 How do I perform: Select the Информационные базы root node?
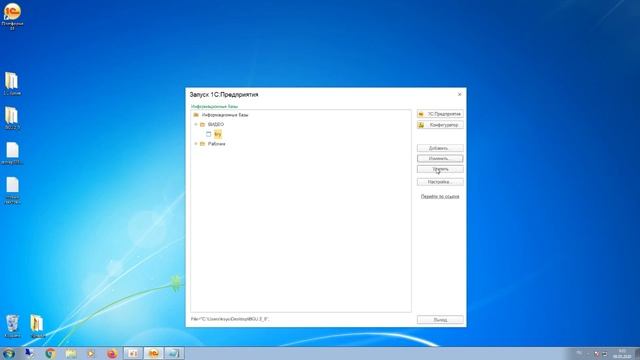pos(225,115)
